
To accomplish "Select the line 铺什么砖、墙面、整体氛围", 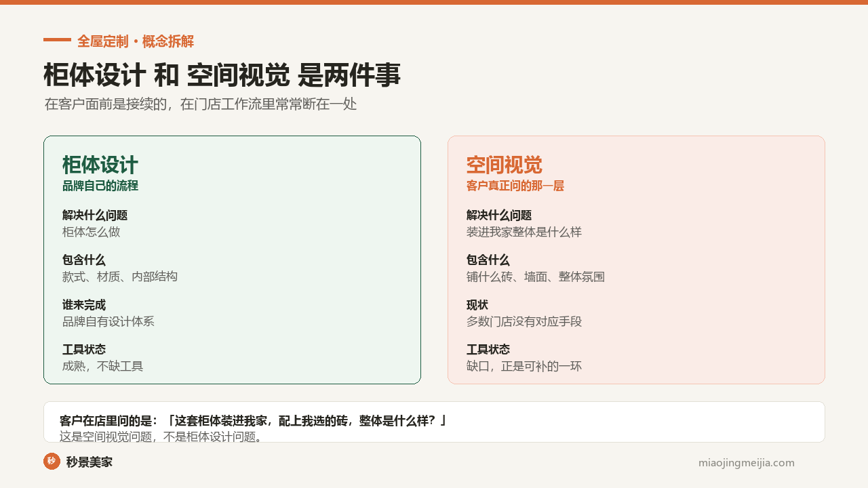I will click(x=536, y=277).
